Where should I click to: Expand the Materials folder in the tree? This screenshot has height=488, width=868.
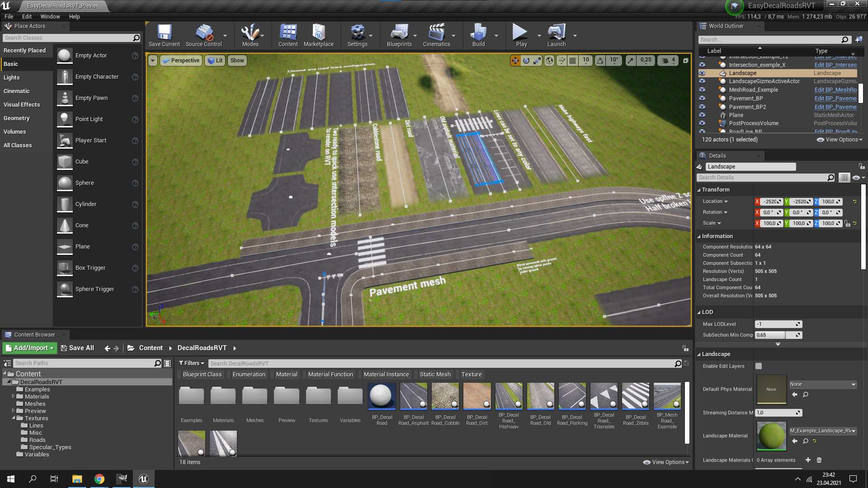point(13,396)
